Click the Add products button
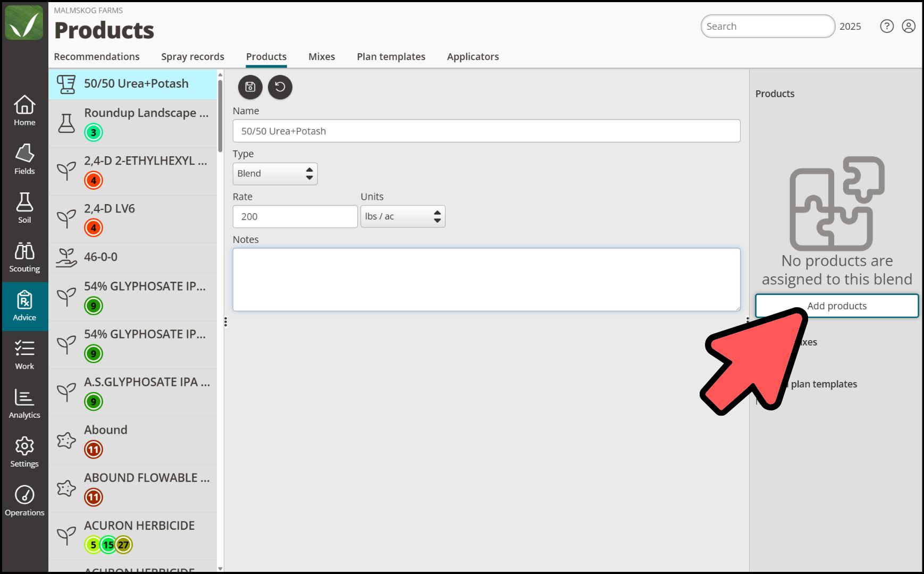 point(837,306)
